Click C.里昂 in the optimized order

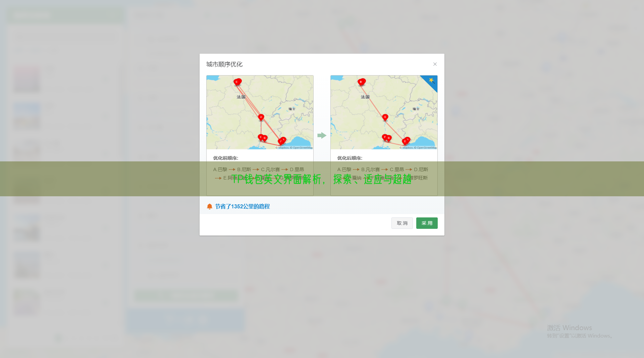[x=397, y=169]
